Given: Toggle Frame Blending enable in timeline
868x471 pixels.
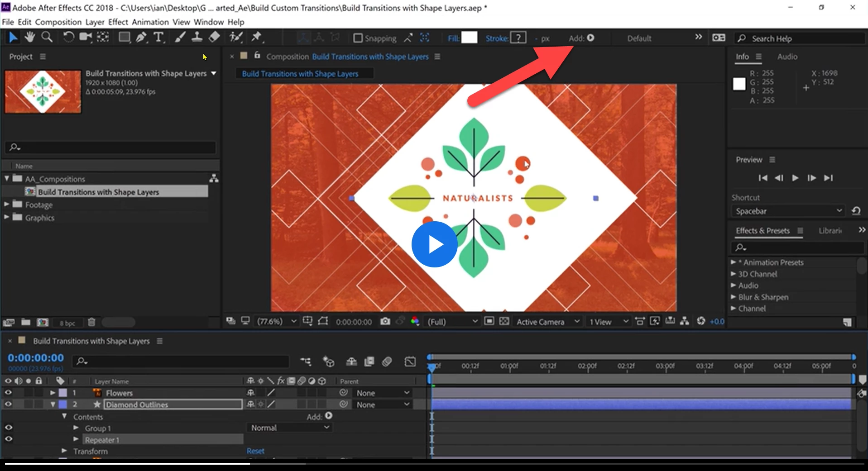Looking at the screenshot, I should coord(369,362).
